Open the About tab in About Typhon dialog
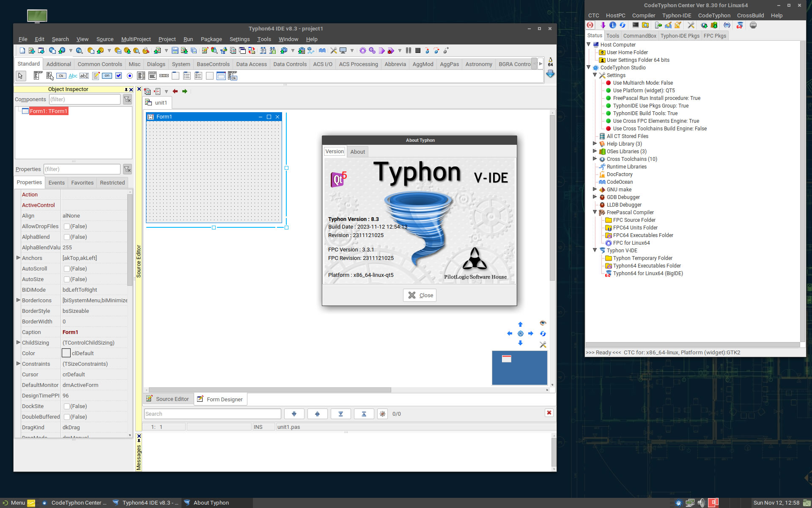The height and width of the screenshot is (508, 812). pyautogui.click(x=357, y=152)
